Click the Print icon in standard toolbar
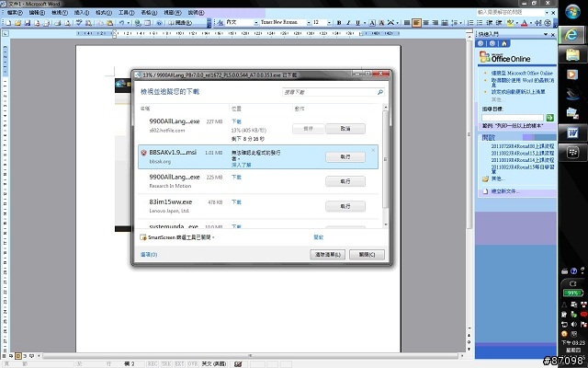The width and height of the screenshot is (588, 368). [x=57, y=23]
